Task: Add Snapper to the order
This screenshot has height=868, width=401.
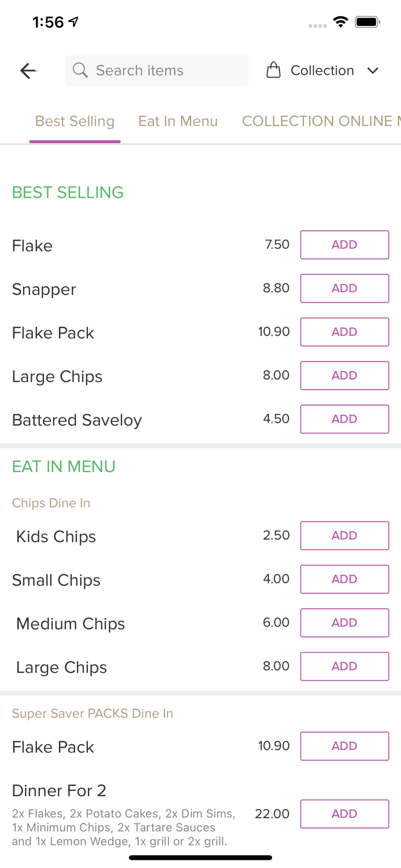Action: pos(344,288)
